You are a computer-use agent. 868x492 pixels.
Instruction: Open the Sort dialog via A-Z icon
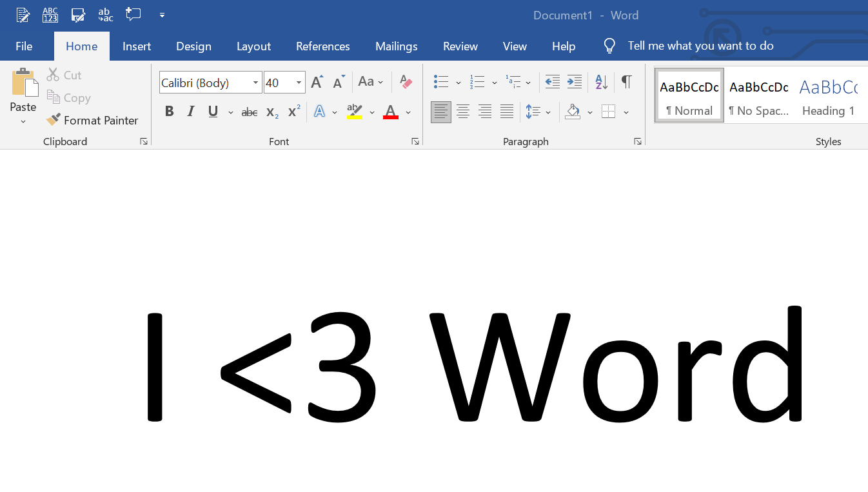tap(600, 82)
